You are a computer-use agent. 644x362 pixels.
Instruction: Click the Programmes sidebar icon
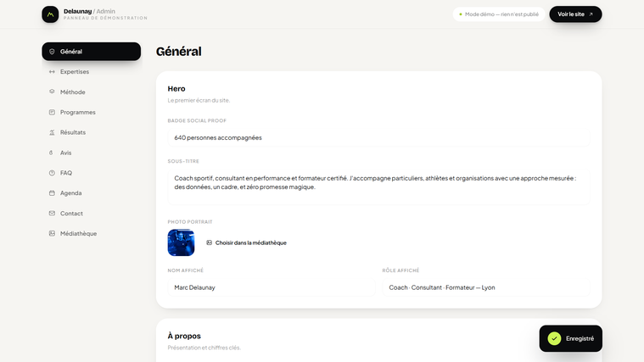click(52, 112)
